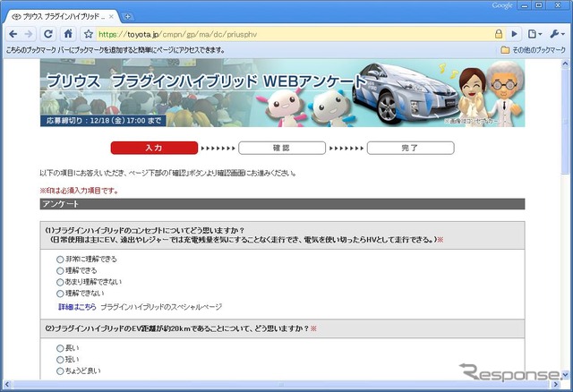Select 短い for EV distance

pos(60,360)
